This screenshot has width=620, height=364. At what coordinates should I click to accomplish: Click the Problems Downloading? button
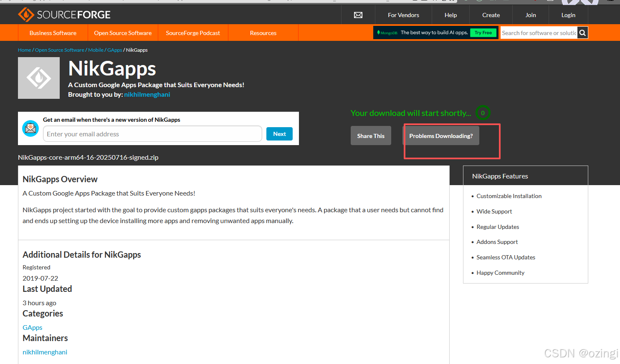pyautogui.click(x=441, y=136)
